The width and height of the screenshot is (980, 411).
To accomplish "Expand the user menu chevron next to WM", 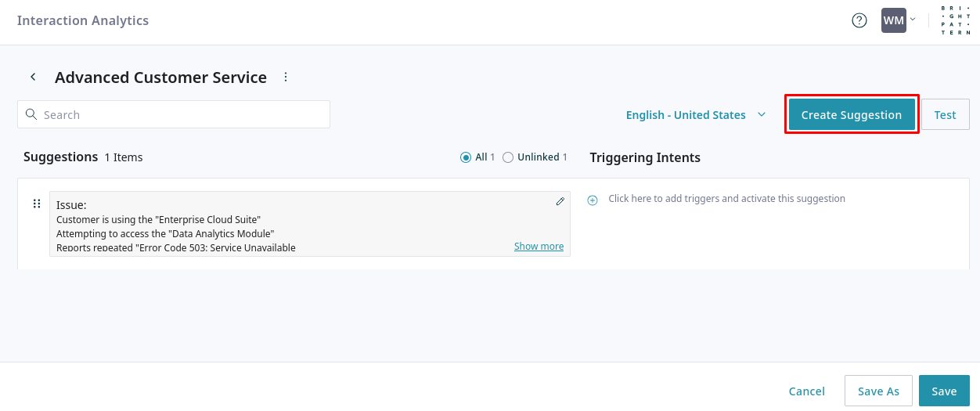I will (x=913, y=20).
